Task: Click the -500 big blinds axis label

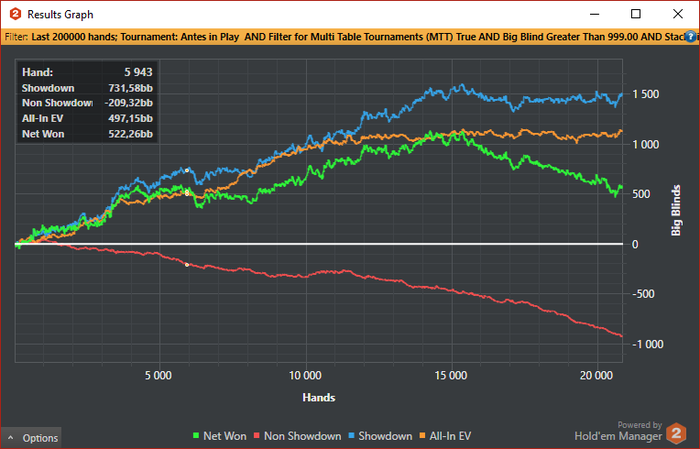Action: coord(643,294)
